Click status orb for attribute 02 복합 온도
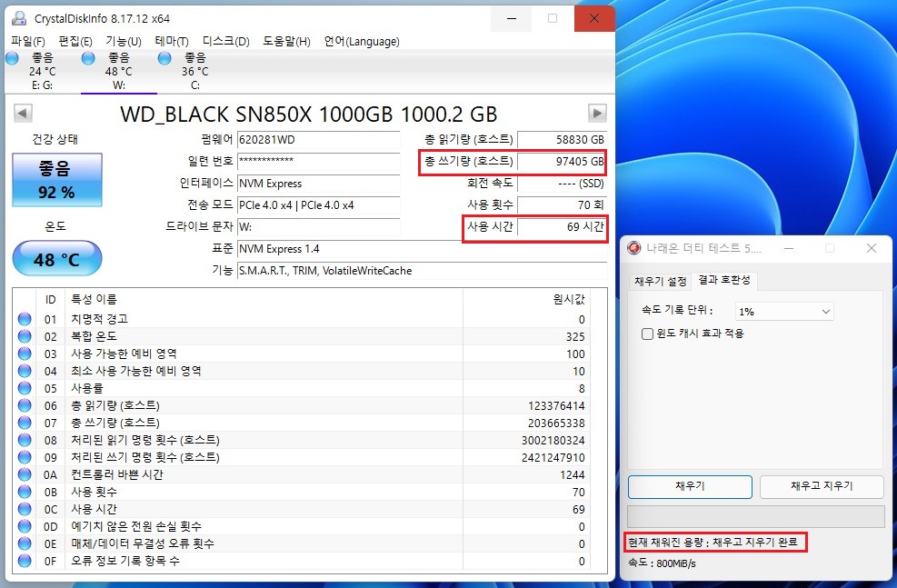Image resolution: width=897 pixels, height=588 pixels. coord(25,336)
